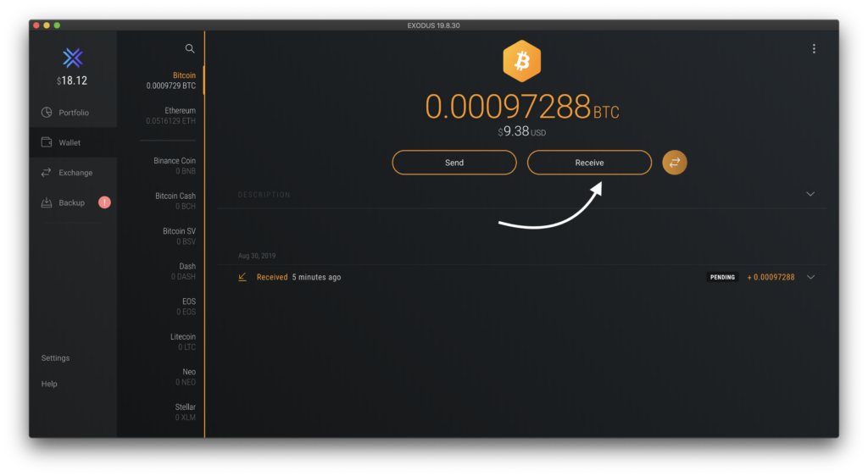Select Ethereum in the asset list
Screen dimensions: 868x476
pos(170,115)
